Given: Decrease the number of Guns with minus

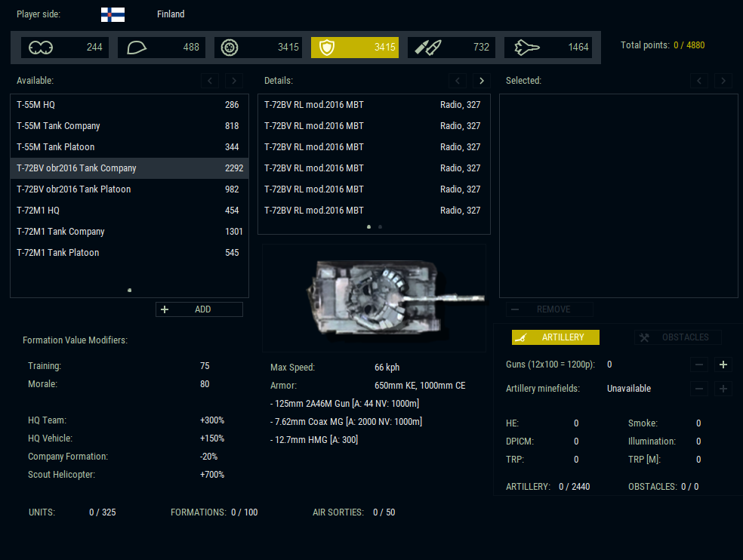Looking at the screenshot, I should click(x=700, y=365).
